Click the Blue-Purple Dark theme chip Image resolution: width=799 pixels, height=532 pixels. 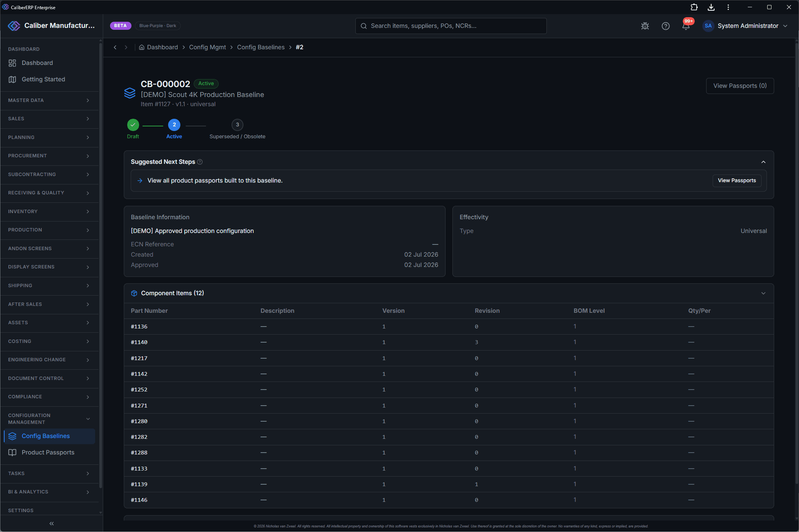157,26
